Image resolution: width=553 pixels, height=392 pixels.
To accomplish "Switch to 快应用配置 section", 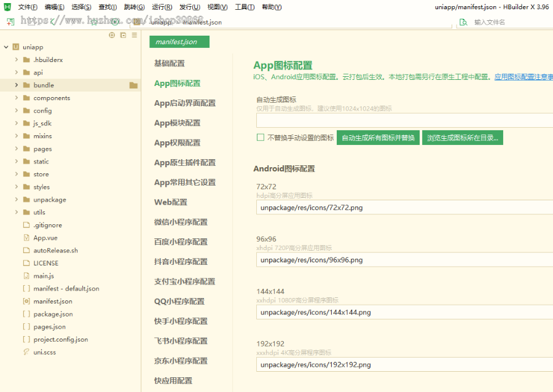I will click(173, 381).
